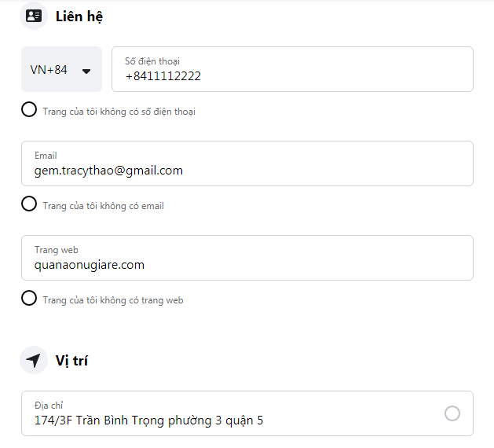Screen dimensions: 494x448
Task: Click the 'không có số điện thoại' label text
Action: click(x=148, y=112)
